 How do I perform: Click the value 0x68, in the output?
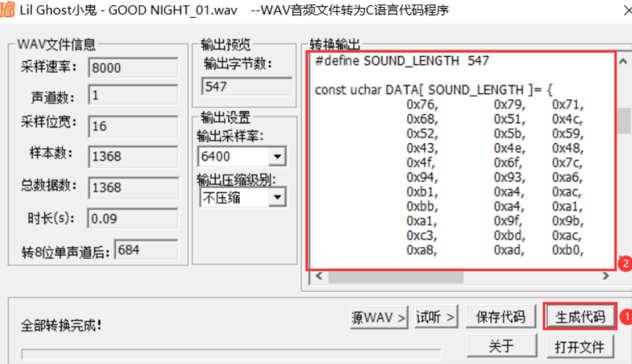pos(422,120)
